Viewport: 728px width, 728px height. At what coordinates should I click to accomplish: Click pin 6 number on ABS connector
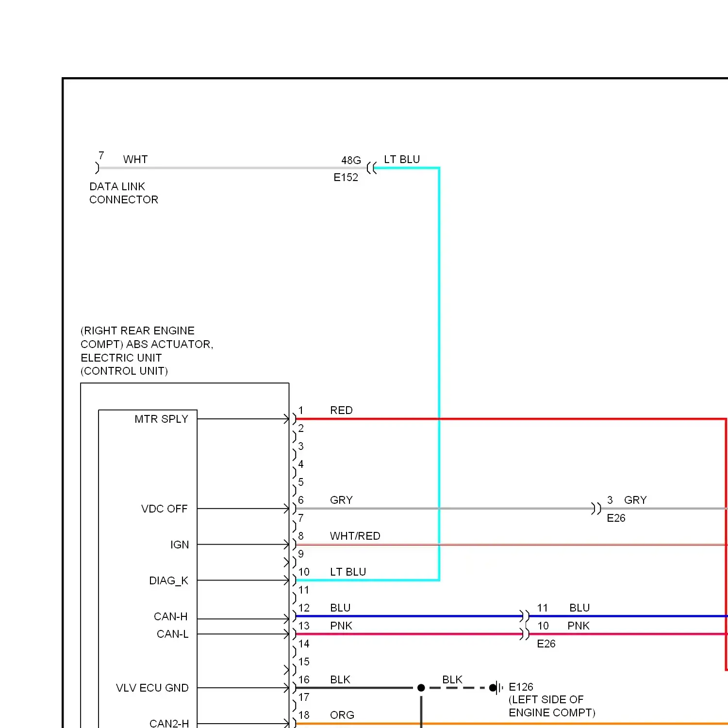301,500
